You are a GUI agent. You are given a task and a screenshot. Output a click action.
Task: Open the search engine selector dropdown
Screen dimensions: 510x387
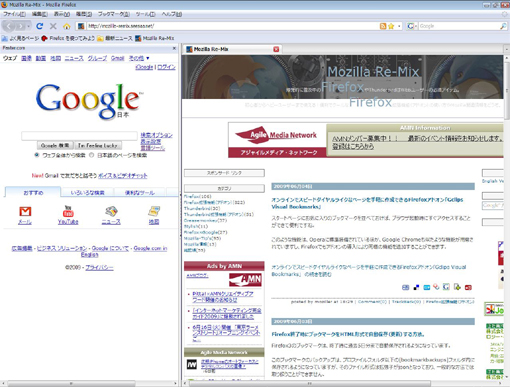pos(412,26)
